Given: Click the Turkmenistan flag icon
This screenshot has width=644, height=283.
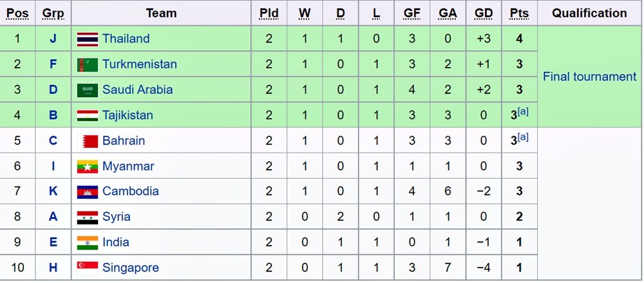Looking at the screenshot, I should tap(87, 65).
